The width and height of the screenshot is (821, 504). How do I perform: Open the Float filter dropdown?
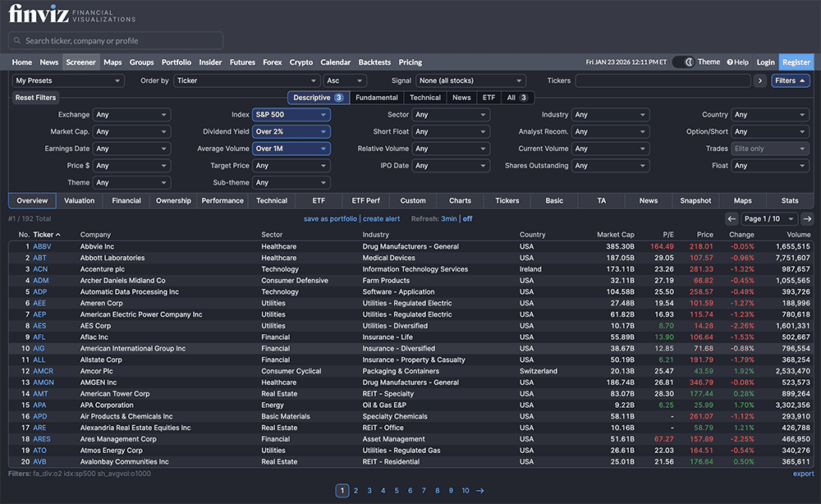pyautogui.click(x=770, y=165)
